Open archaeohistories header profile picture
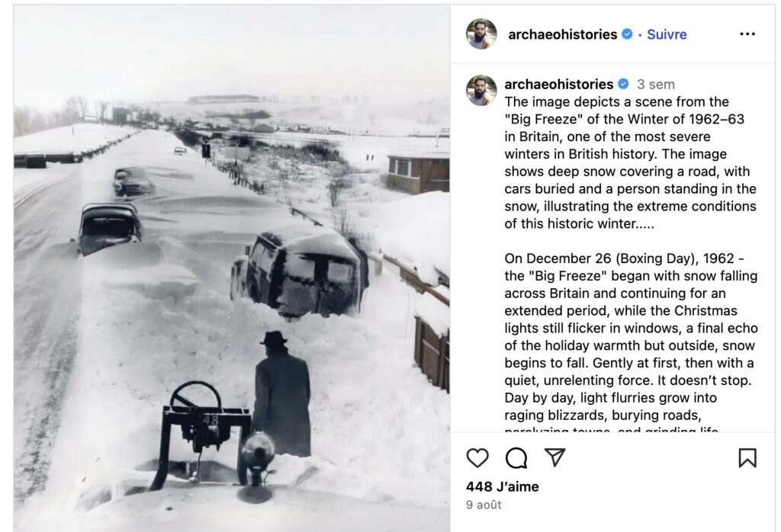Screen dimensions: 781x532 tap(481, 34)
